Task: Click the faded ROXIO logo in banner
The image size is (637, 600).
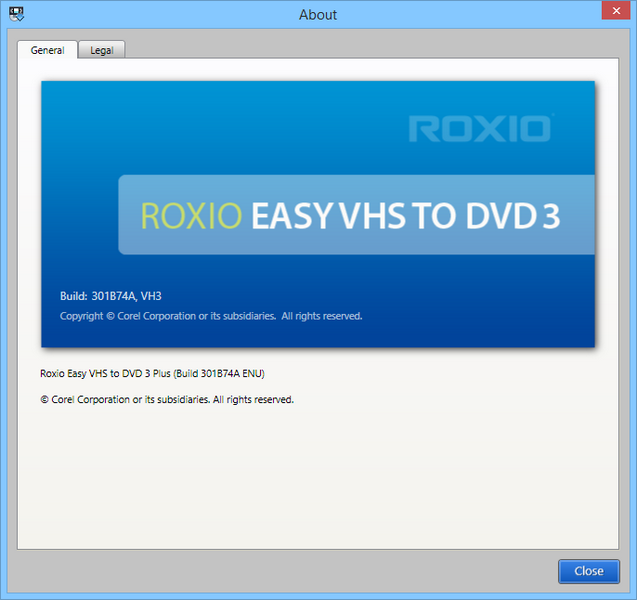Action: [481, 128]
